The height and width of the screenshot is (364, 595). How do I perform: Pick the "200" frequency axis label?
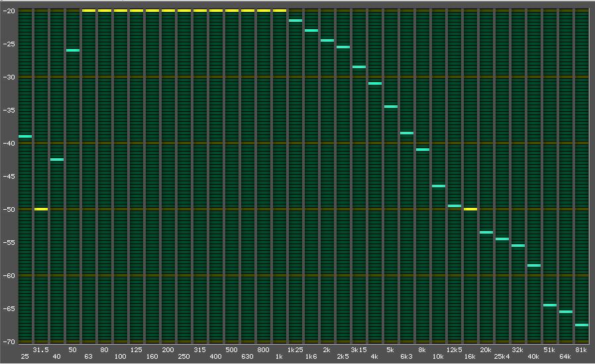(168, 350)
